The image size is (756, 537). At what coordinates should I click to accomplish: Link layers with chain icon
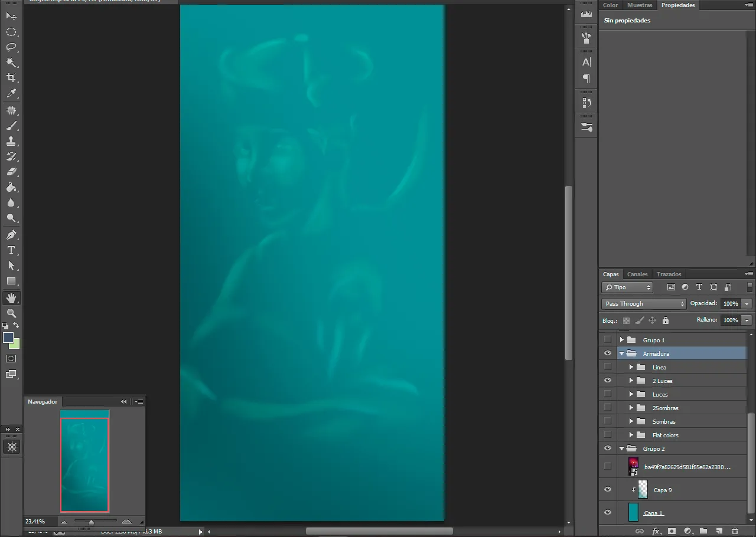click(x=639, y=531)
